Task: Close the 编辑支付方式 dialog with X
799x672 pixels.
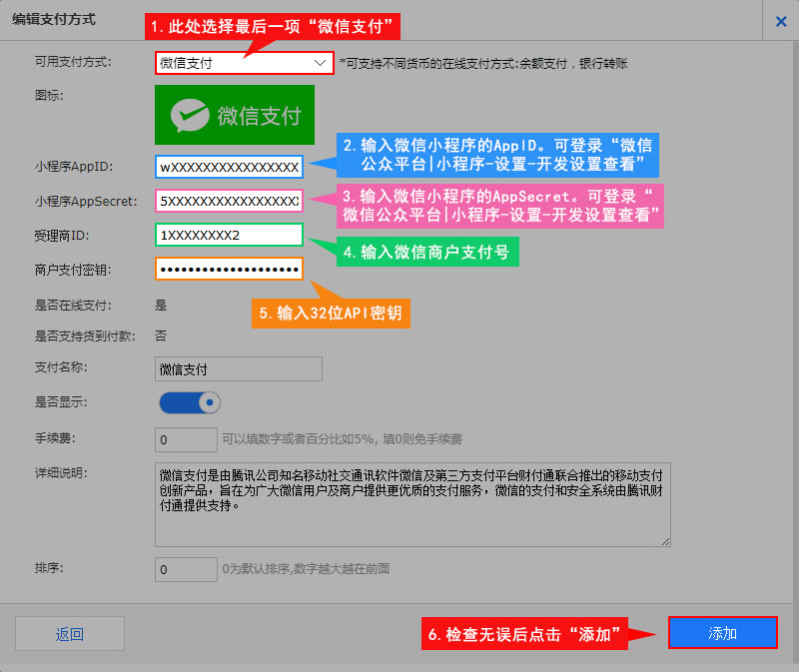Action: [778, 20]
